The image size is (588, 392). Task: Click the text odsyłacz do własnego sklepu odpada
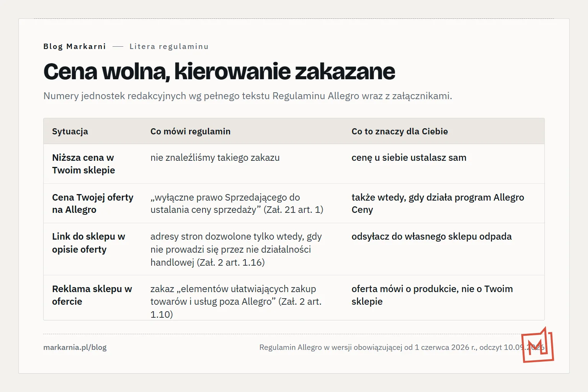click(x=431, y=237)
